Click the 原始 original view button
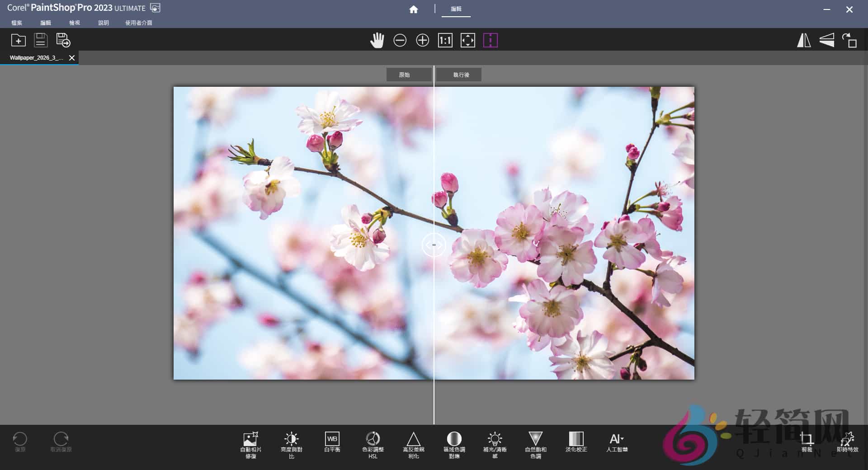Image resolution: width=868 pixels, height=470 pixels. coord(409,75)
